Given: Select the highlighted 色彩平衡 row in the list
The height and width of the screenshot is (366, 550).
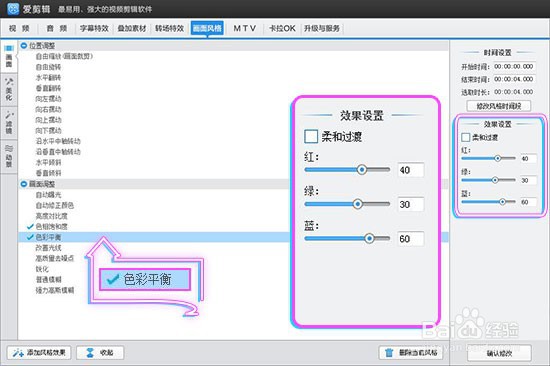Looking at the screenshot, I should pyautogui.click(x=233, y=237).
